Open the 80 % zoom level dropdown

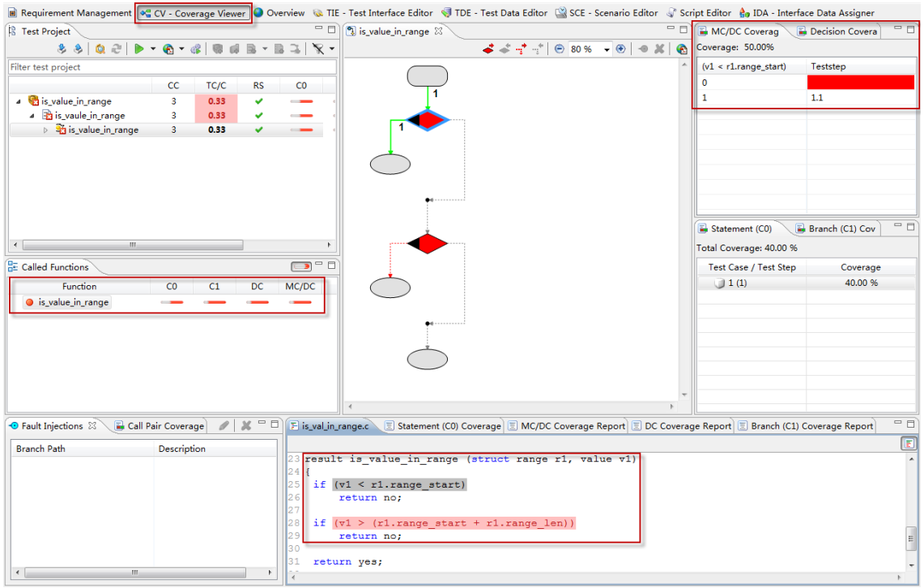tap(607, 49)
